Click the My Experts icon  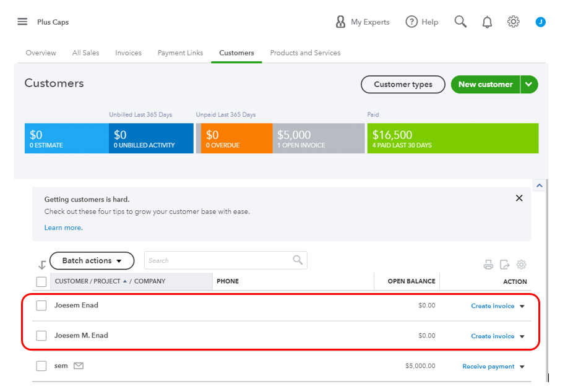tap(340, 21)
